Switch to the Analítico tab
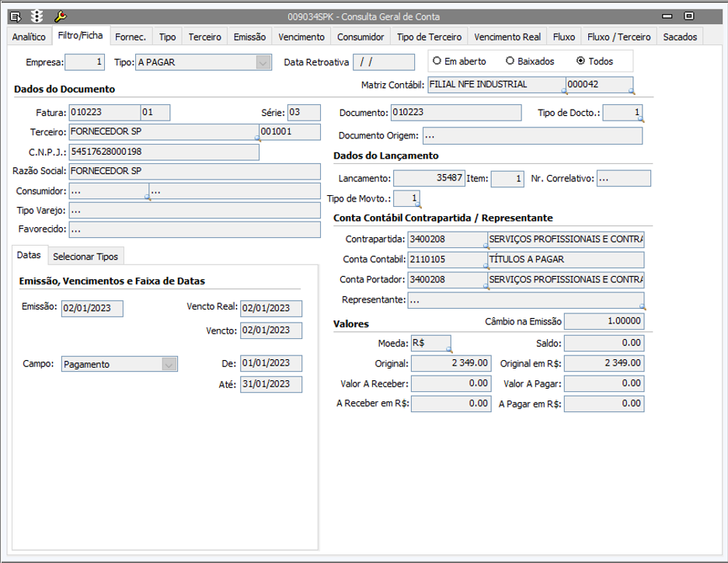Viewport: 728px width, 563px height. pos(29,37)
